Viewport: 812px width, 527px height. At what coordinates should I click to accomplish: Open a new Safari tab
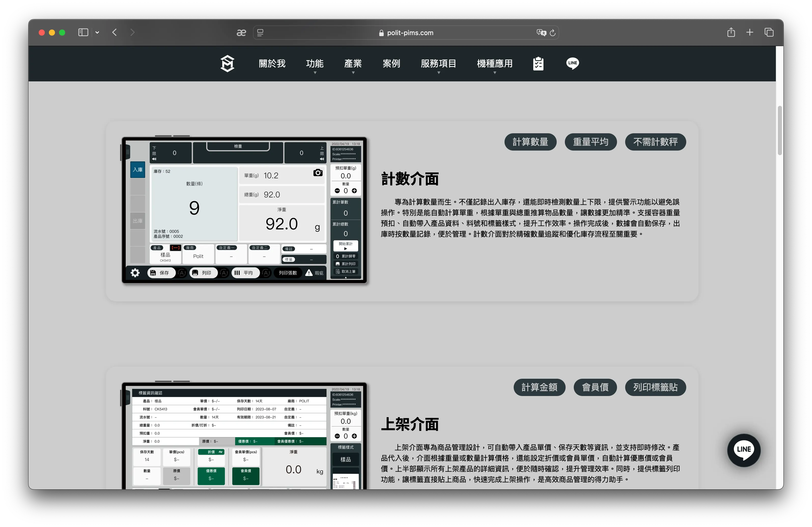(x=750, y=32)
